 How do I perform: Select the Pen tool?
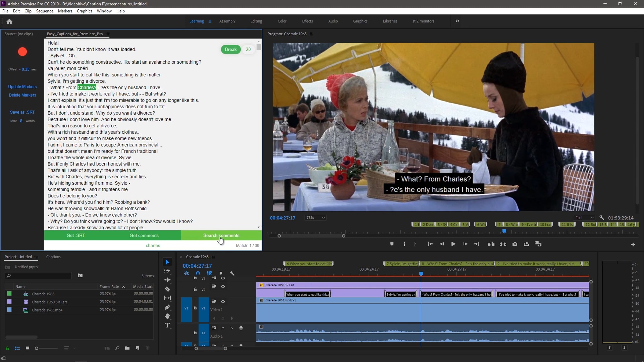[x=167, y=307]
